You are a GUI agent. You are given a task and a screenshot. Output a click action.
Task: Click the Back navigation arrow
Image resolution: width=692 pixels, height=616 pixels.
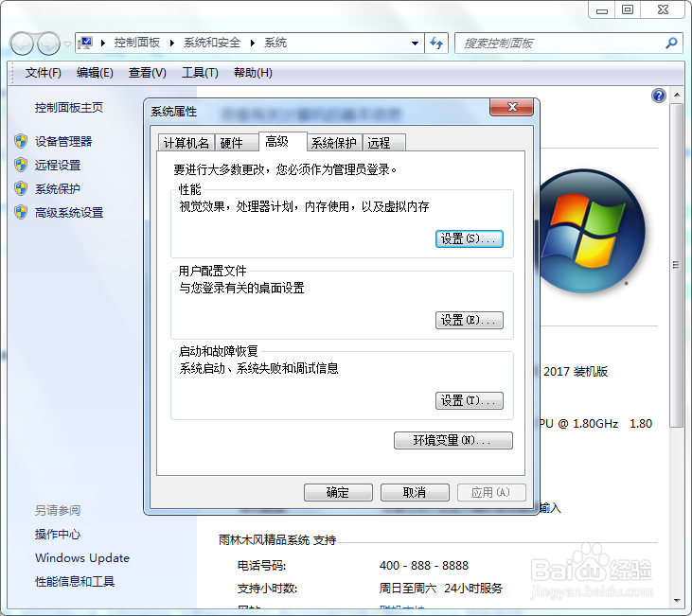point(22,44)
